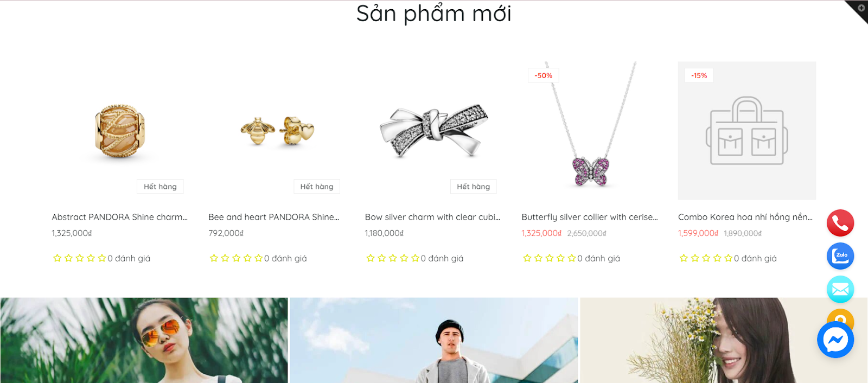Click the red phone call icon

840,223
